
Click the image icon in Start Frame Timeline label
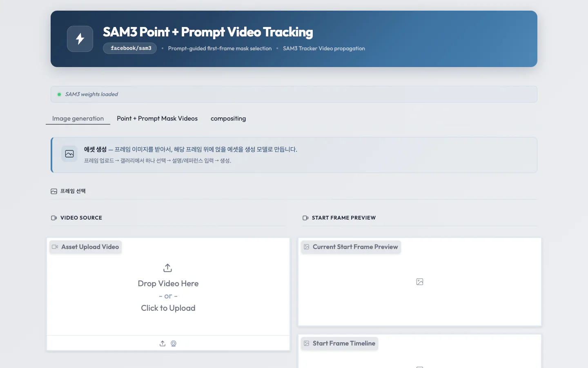[307, 343]
